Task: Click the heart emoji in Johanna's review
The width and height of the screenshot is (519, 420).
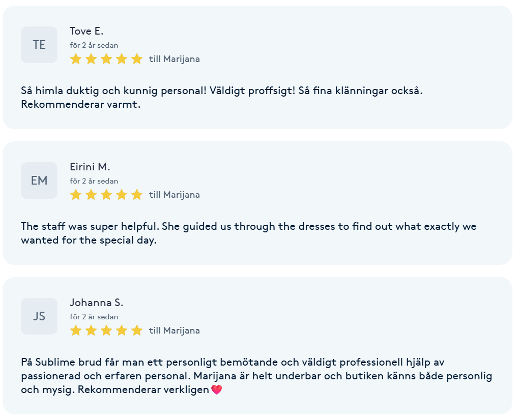Action: [x=216, y=389]
